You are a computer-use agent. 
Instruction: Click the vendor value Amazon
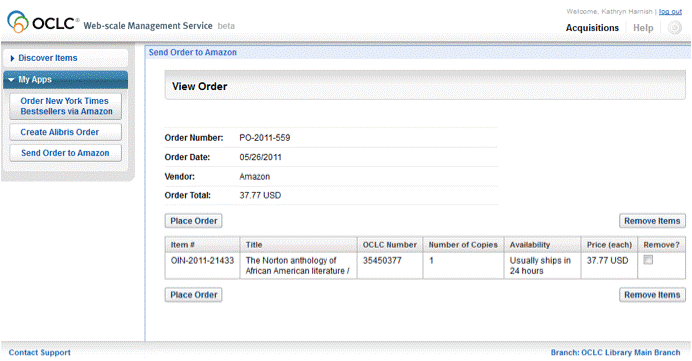[255, 177]
